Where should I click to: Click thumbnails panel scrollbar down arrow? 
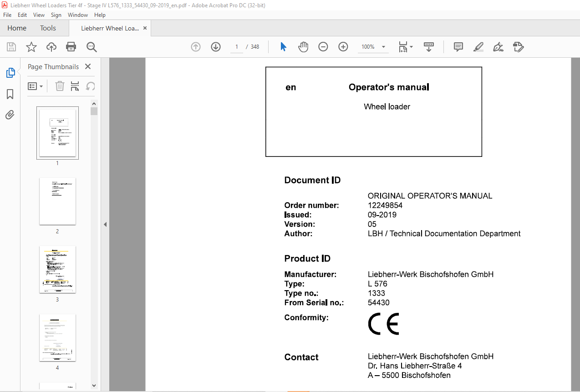click(94, 386)
